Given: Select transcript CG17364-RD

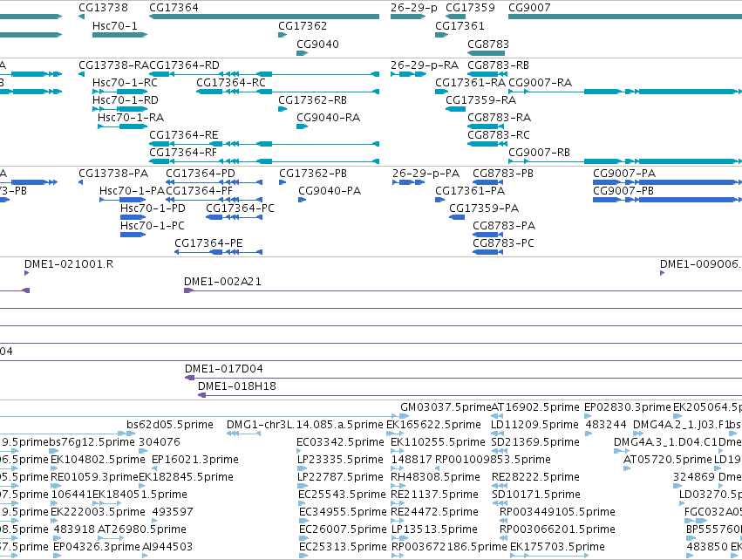Looking at the screenshot, I should click(x=264, y=74).
